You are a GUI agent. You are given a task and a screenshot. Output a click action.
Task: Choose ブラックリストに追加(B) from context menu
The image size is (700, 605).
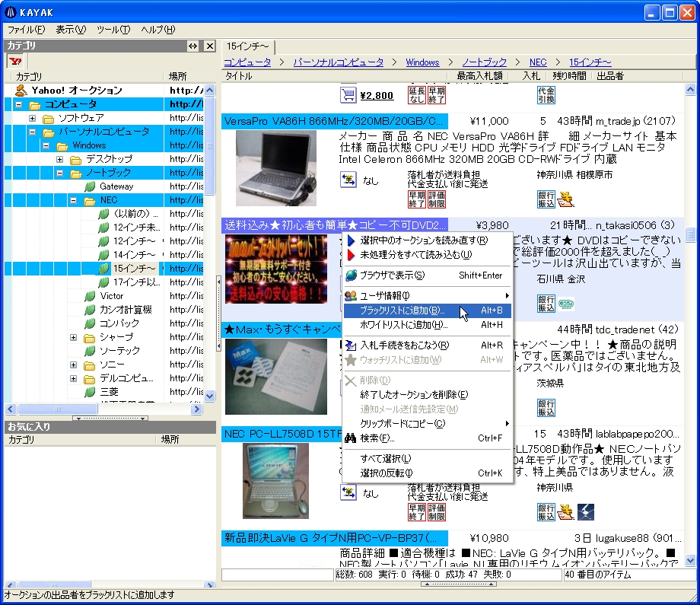(x=428, y=310)
